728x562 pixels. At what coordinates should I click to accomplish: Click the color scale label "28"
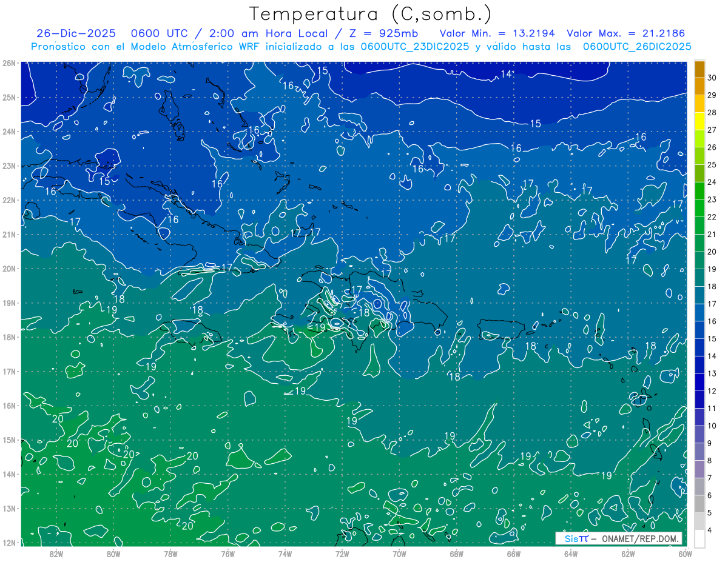pyautogui.click(x=712, y=113)
